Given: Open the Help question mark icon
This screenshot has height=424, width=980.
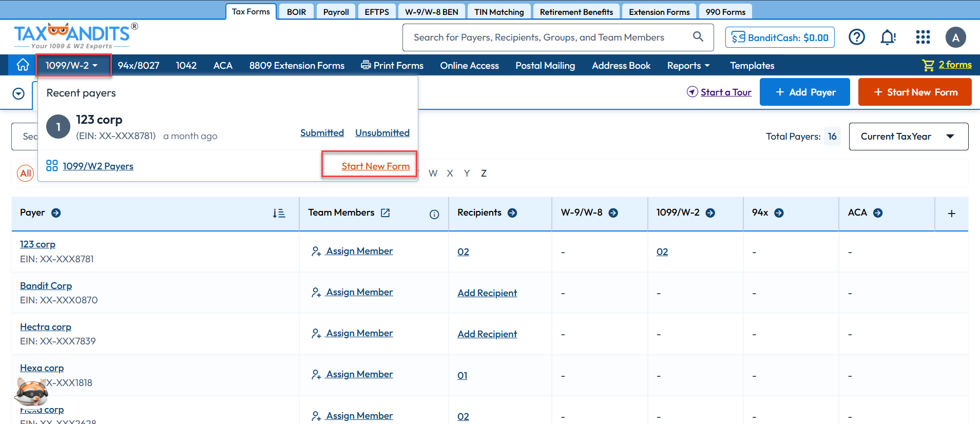Looking at the screenshot, I should coord(857,37).
